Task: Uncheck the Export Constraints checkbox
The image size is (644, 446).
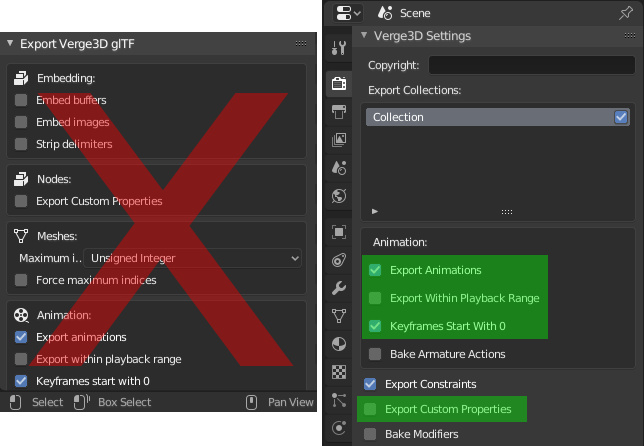Action: coord(370,384)
